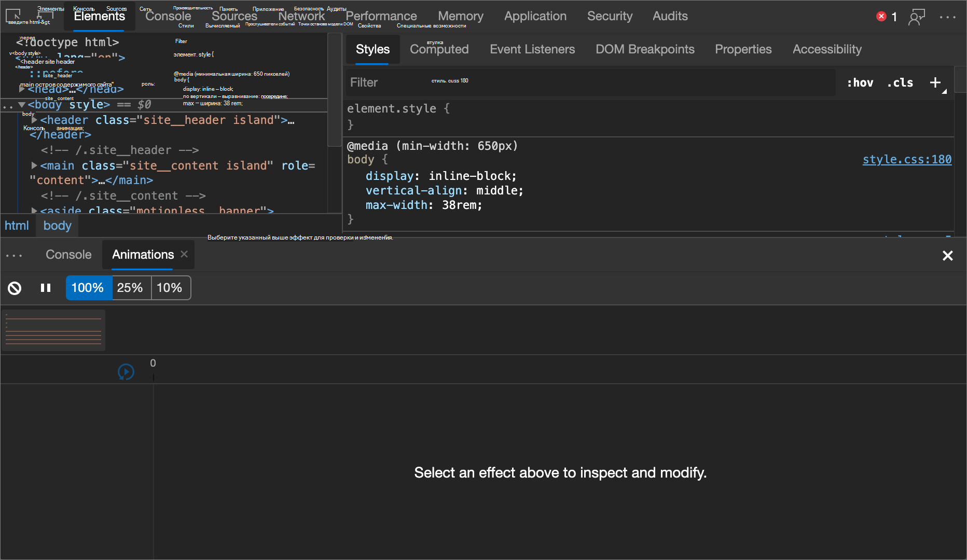The height and width of the screenshot is (560, 967).
Task: Toggle the :hov element state panel
Action: (860, 82)
